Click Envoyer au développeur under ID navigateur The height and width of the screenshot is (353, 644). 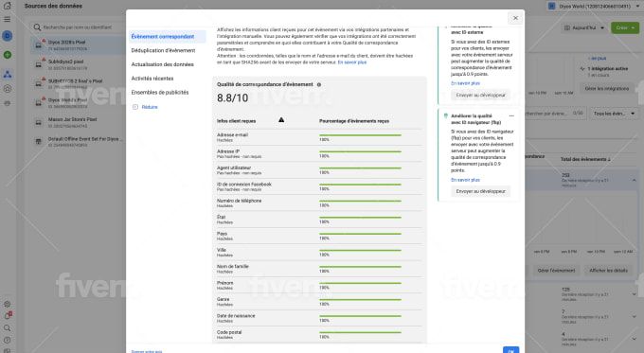(x=480, y=191)
